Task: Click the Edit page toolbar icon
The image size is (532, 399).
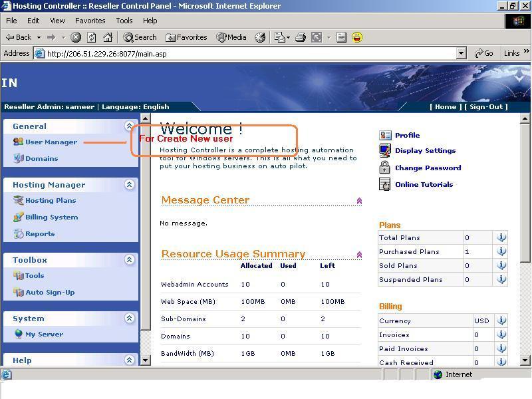Action: point(317,37)
